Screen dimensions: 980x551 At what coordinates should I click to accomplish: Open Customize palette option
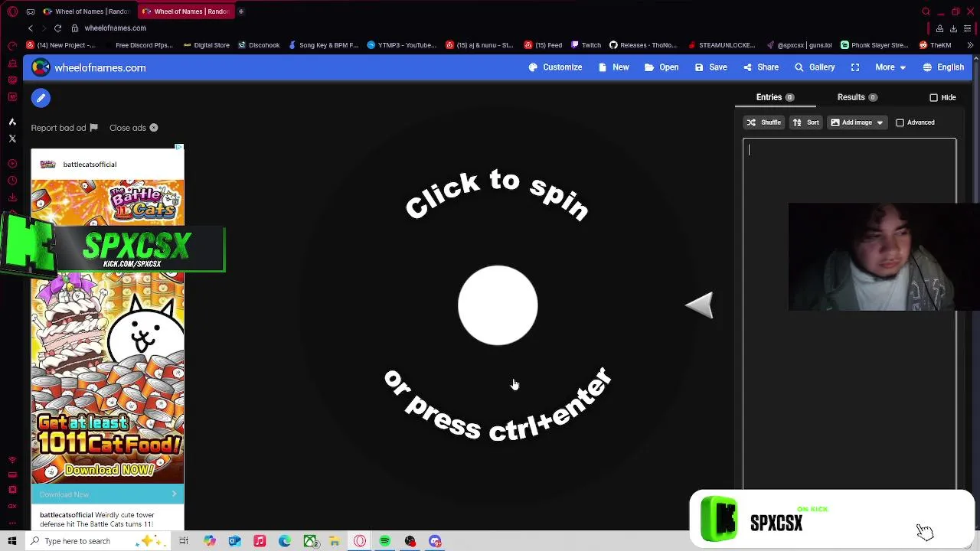tap(555, 67)
